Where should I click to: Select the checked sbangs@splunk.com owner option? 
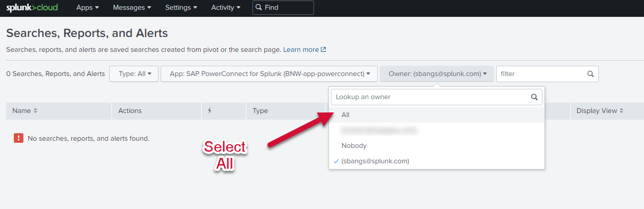375,161
